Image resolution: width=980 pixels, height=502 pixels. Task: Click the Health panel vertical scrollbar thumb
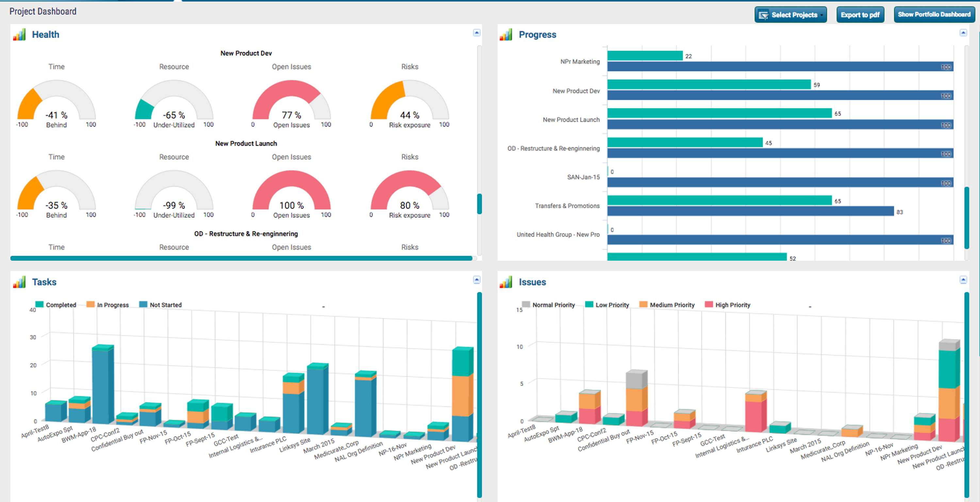(479, 204)
